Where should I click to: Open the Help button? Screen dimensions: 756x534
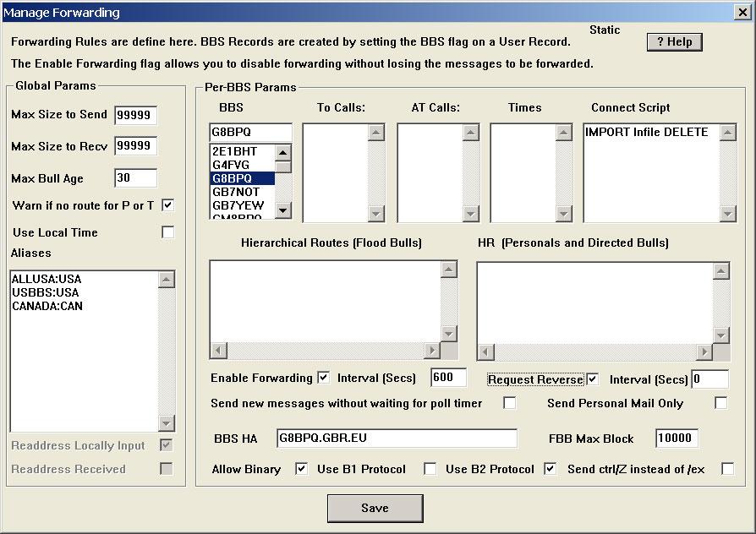click(674, 42)
